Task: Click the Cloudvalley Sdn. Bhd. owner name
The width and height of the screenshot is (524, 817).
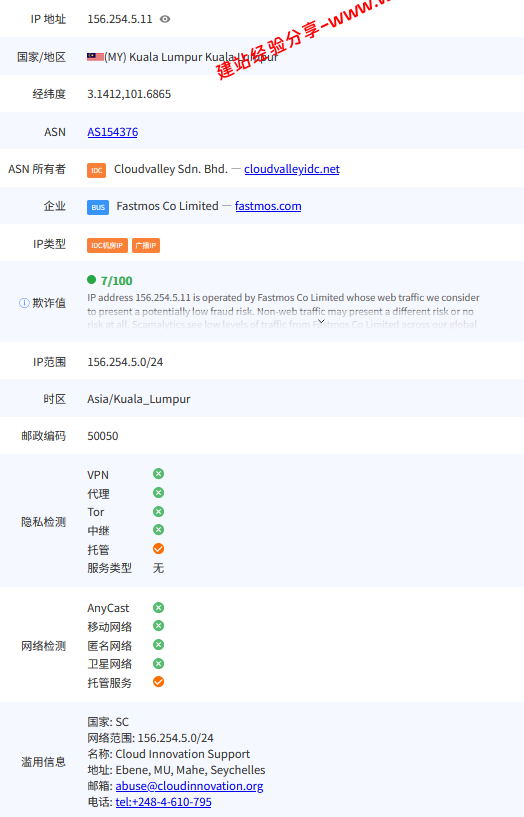Action: [171, 169]
